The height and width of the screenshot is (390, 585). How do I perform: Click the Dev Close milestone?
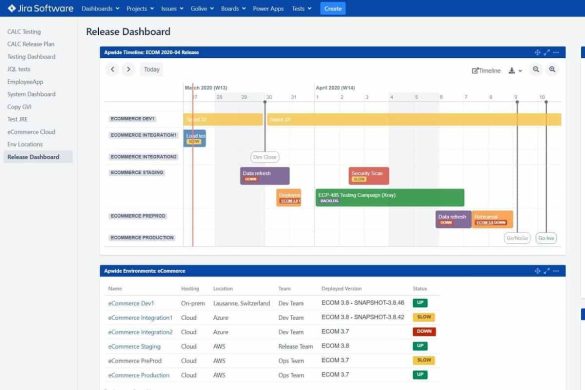point(265,157)
